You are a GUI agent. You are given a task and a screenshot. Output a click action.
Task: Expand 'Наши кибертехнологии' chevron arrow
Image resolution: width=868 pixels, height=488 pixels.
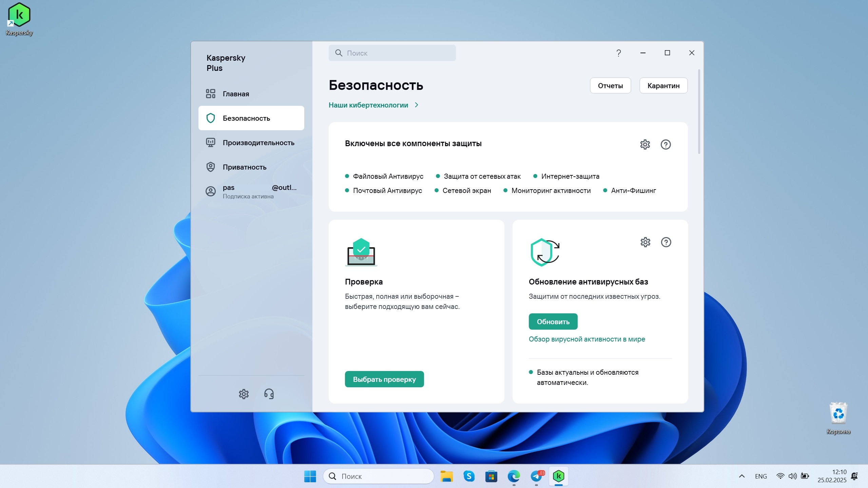pyautogui.click(x=417, y=105)
